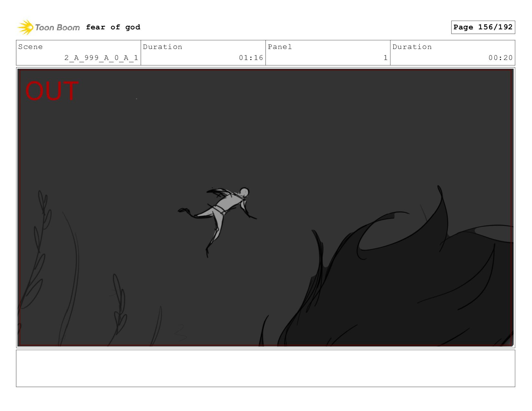Image resolution: width=532 pixels, height=411 pixels.
Task: Click the Scene label
Action: pyautogui.click(x=30, y=47)
